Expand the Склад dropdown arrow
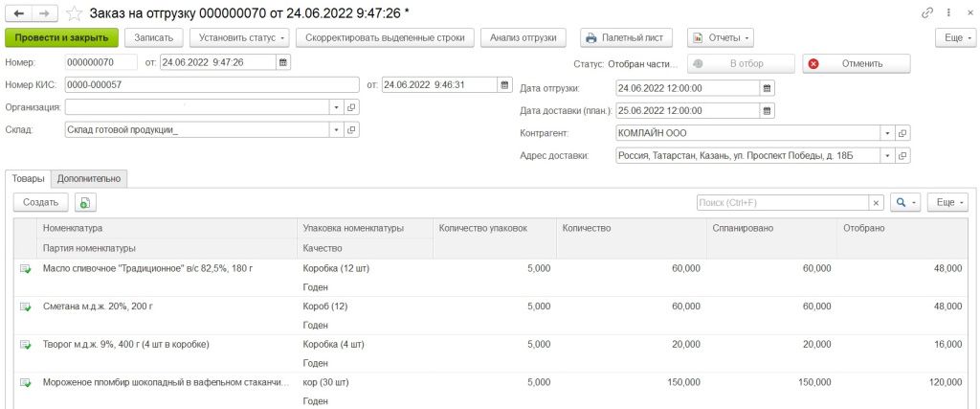 coord(336,130)
